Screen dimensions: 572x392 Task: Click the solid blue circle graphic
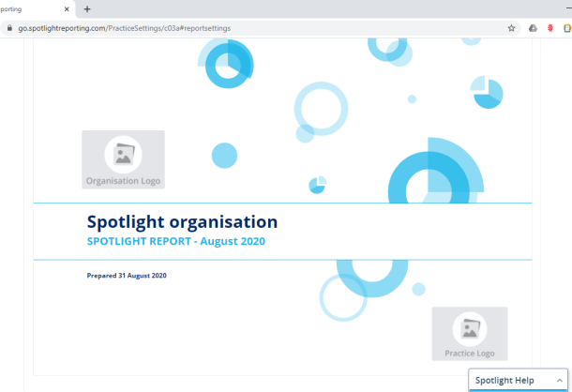[x=224, y=156]
